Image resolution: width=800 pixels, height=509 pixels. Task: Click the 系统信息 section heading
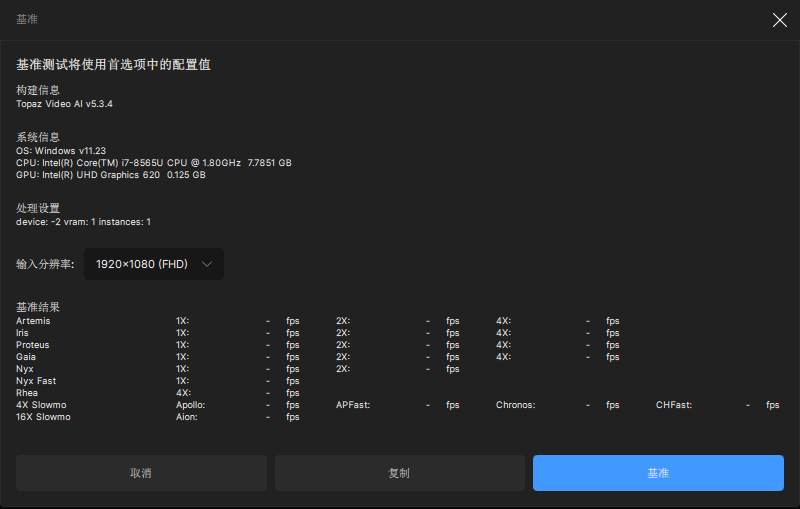coord(38,137)
